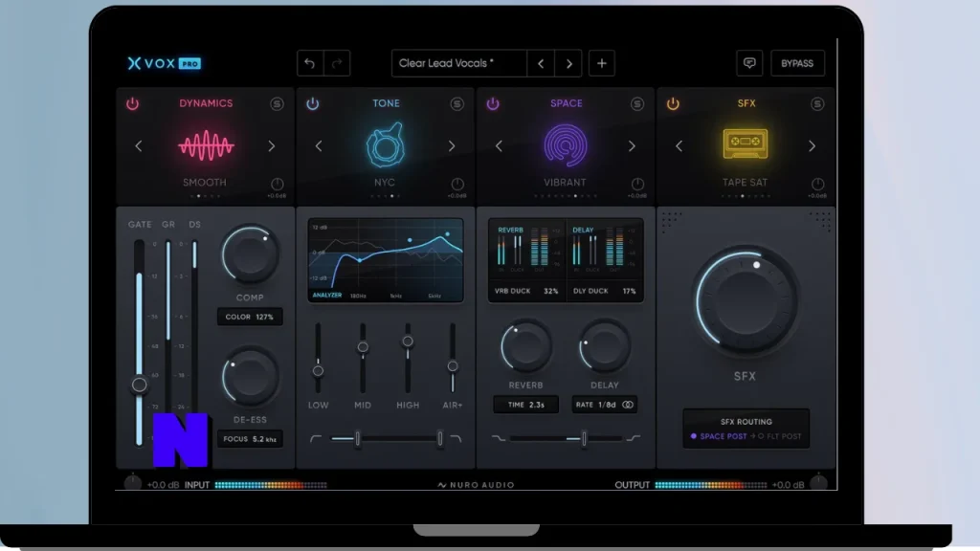Viewport: 980px width, 551px height.
Task: Click the X VOX PRO logo
Action: pyautogui.click(x=164, y=63)
